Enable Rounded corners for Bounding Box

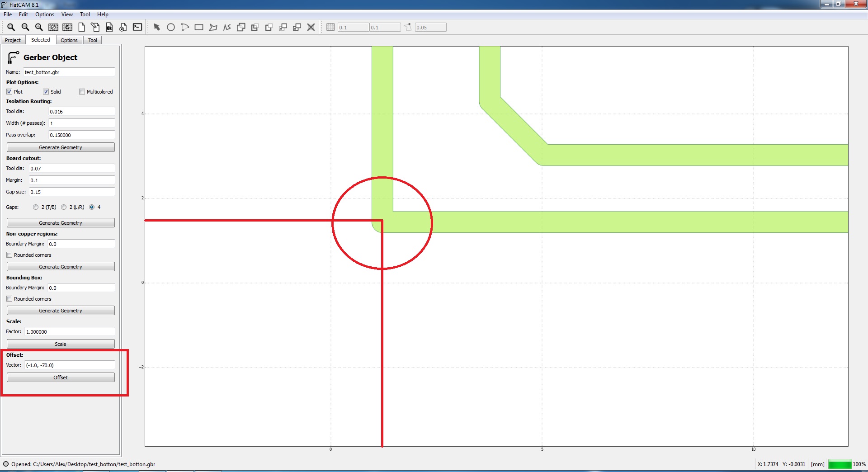coord(9,299)
